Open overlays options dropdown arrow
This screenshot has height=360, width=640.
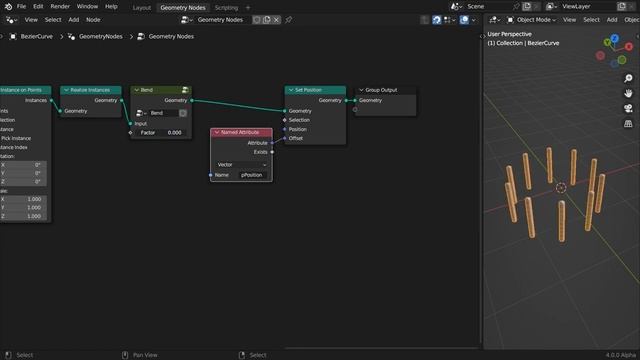[473, 20]
